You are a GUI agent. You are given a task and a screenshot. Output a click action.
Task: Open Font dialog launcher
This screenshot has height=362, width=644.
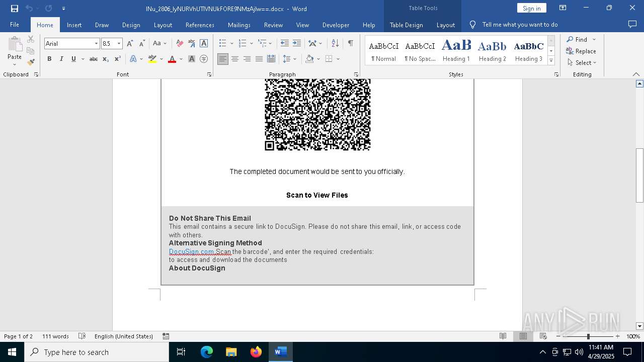pos(209,74)
